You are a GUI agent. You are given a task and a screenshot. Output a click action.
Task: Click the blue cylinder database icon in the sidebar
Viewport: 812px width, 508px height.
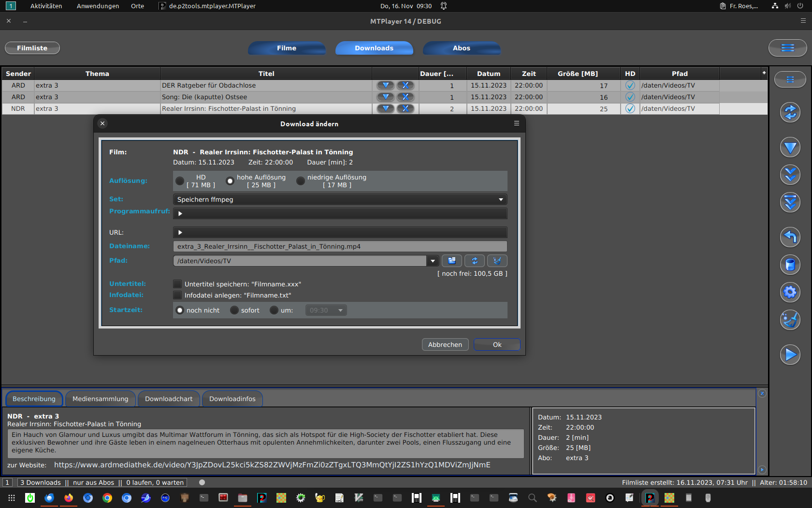click(790, 265)
